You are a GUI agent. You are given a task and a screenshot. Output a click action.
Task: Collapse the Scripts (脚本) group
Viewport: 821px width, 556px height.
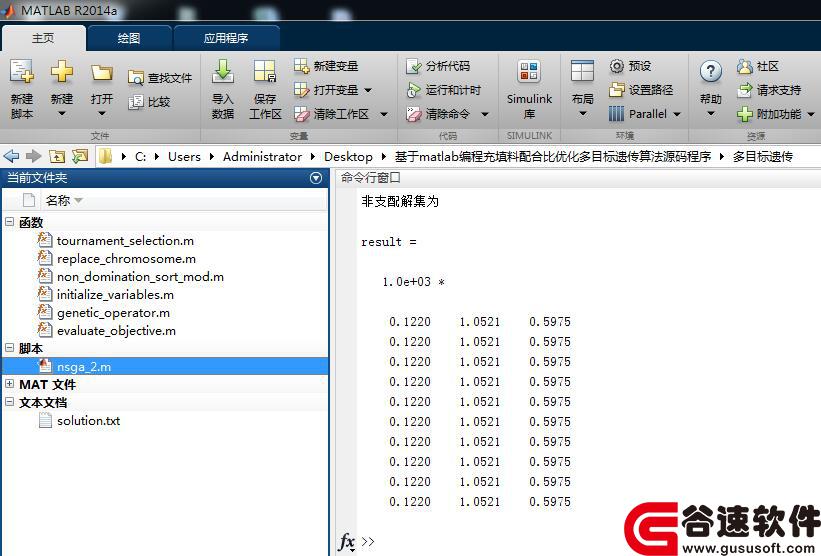click(9, 348)
